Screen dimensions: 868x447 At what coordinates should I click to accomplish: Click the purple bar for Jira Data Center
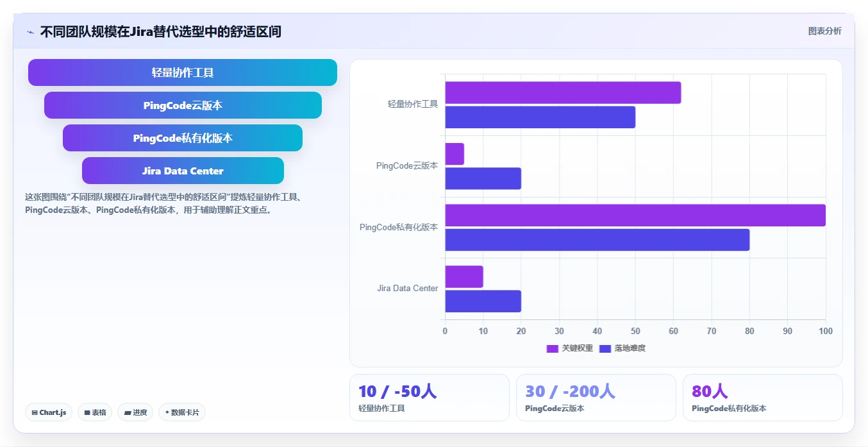[x=464, y=276]
